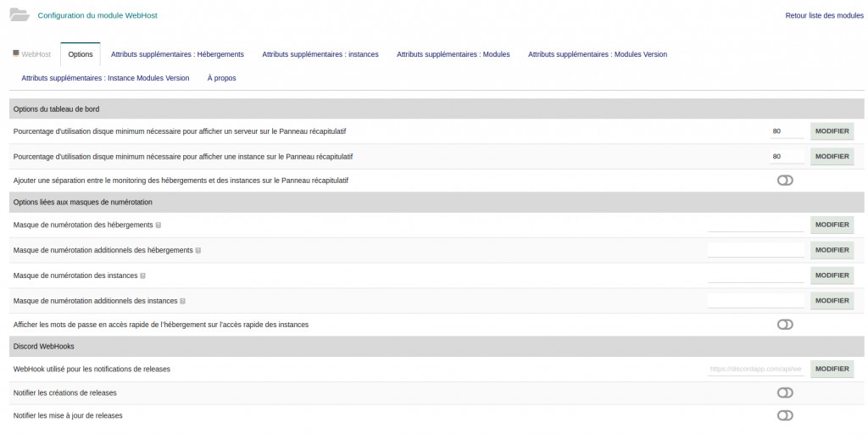Toggle separation between monitoring of hébergements and instances

click(x=785, y=181)
